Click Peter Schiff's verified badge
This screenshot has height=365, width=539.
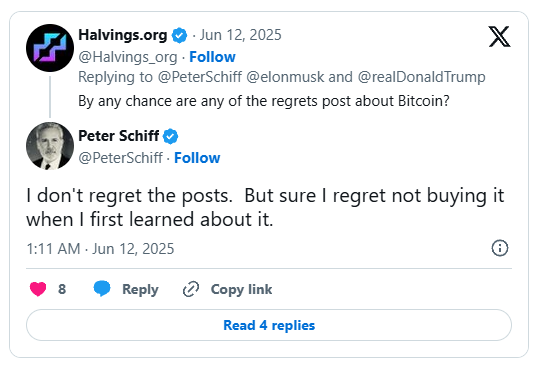(170, 136)
